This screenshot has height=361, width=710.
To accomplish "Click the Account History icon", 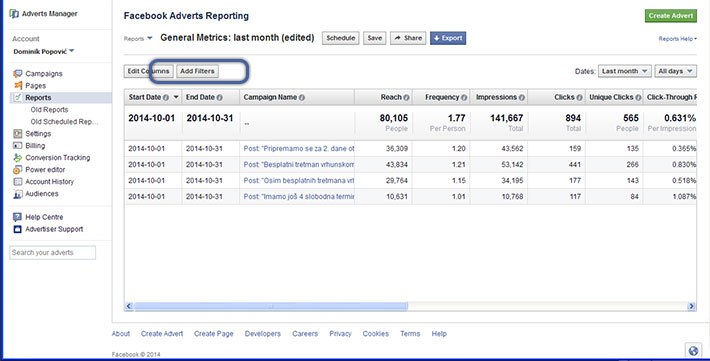I will tap(18, 182).
